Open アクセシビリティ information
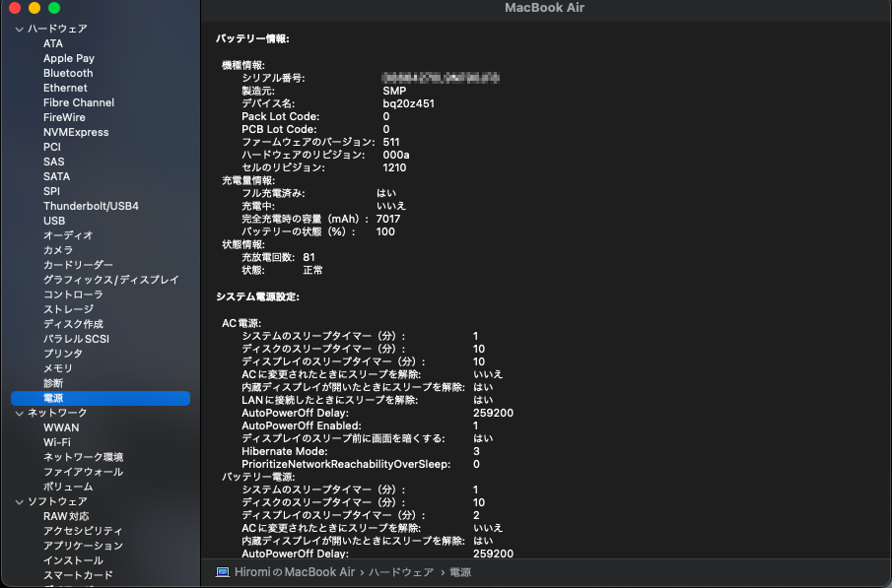The width and height of the screenshot is (892, 588). pos(83,531)
